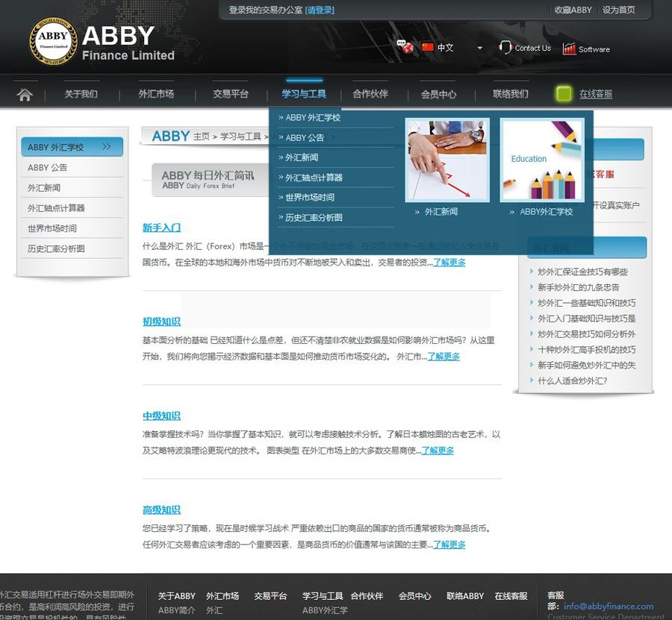Click the 外汇新闻 hand-pointing thumbnail
This screenshot has height=620, width=672.
pyautogui.click(x=447, y=160)
